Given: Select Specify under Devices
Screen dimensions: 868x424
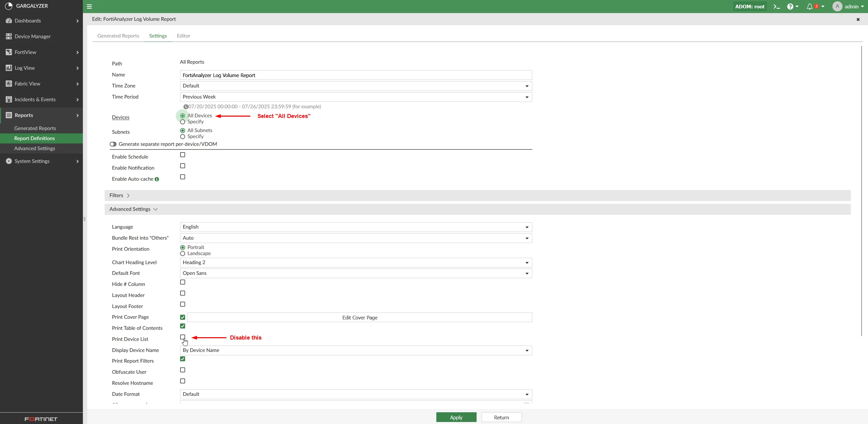Looking at the screenshot, I should 183,122.
